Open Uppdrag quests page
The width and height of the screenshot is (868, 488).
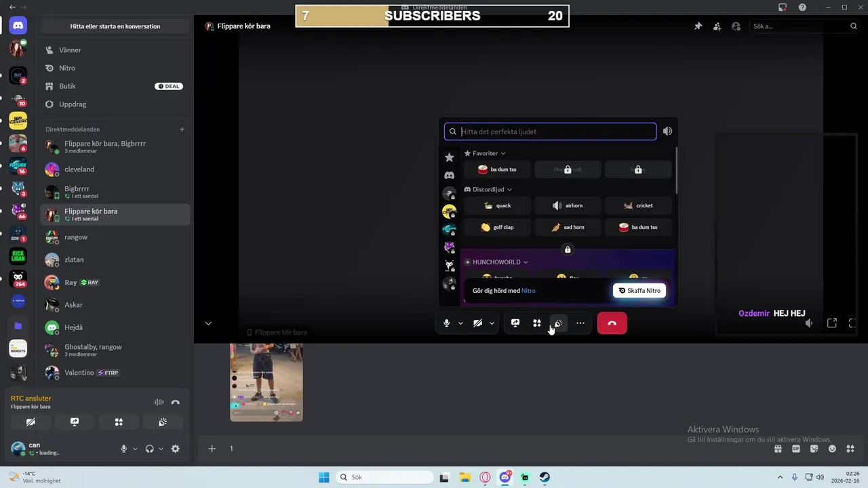click(115, 104)
